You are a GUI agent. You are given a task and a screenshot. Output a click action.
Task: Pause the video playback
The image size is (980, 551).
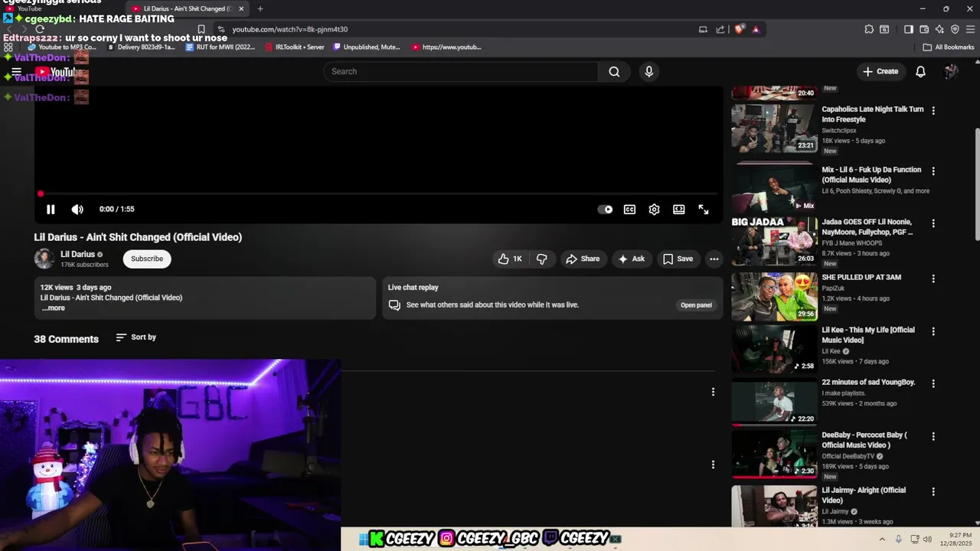[51, 210]
